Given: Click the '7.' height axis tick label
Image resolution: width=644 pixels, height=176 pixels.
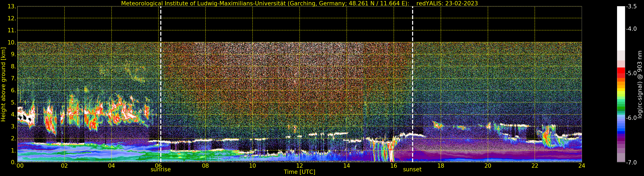Looking at the screenshot, I should [x=13, y=78].
